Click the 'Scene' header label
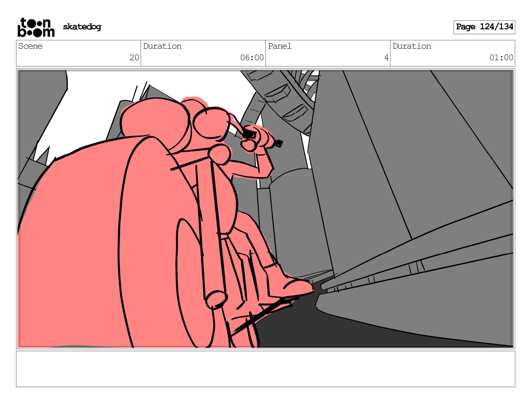Viewport: 532px width, 411px height. click(30, 46)
